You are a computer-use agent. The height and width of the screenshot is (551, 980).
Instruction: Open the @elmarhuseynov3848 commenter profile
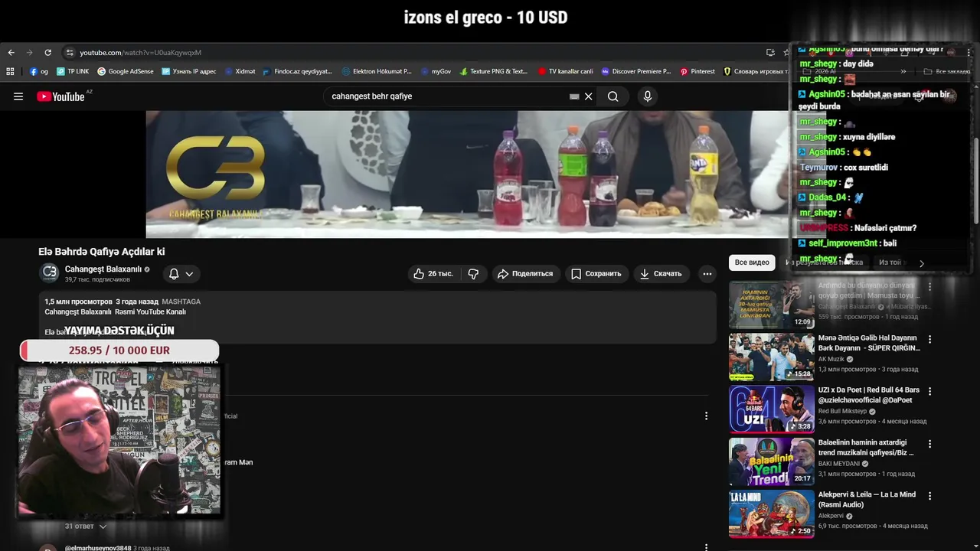pyautogui.click(x=98, y=548)
